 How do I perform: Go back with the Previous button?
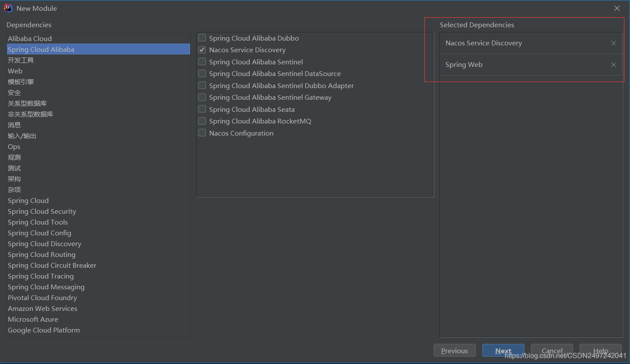click(x=455, y=351)
